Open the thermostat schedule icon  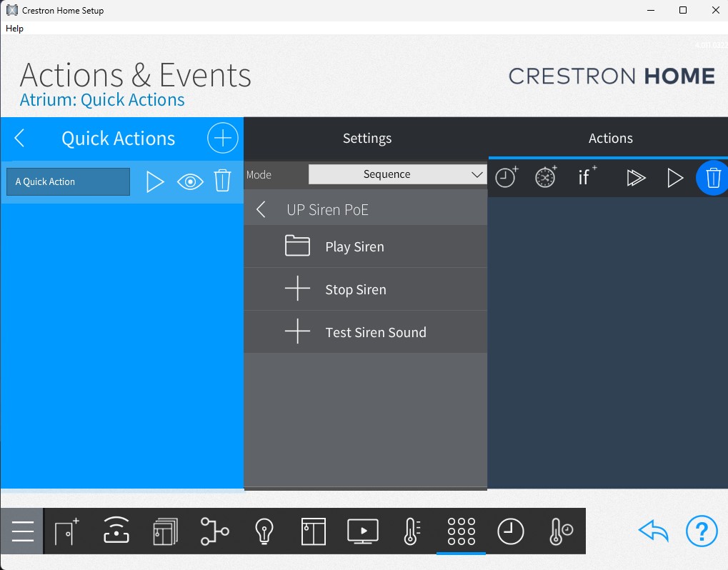(x=561, y=531)
